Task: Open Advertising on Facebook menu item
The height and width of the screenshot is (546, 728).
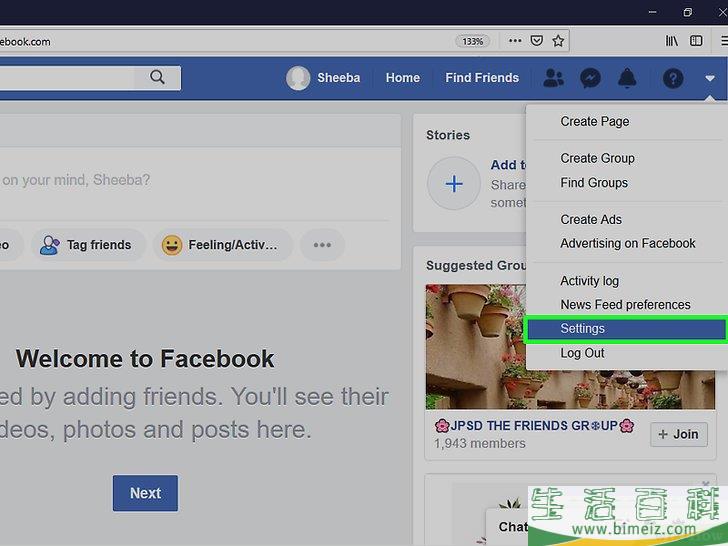Action: click(x=627, y=243)
